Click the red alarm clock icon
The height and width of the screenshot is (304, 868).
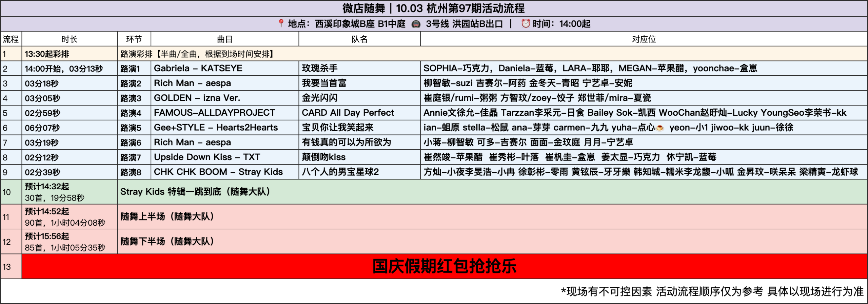pyautogui.click(x=525, y=23)
